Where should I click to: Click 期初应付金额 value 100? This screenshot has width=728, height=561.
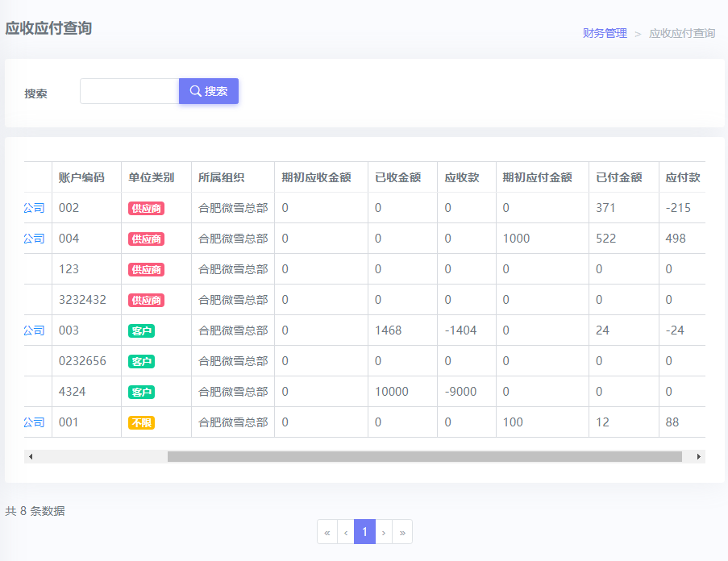coord(513,422)
